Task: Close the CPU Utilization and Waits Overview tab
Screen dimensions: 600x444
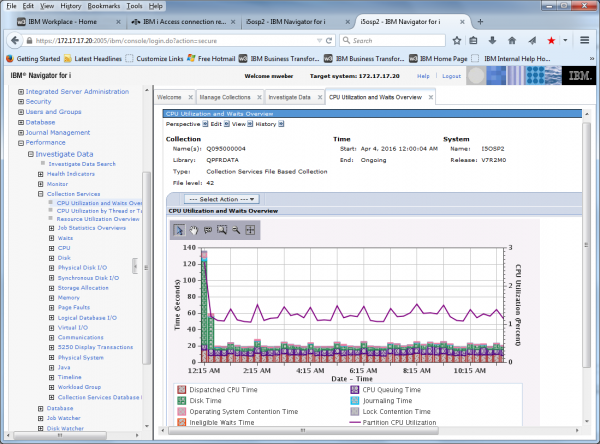Action: pyautogui.click(x=431, y=98)
